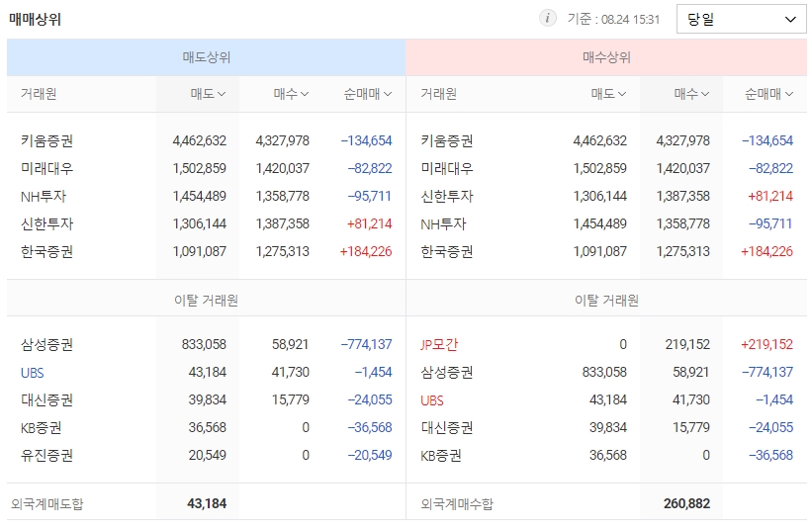The height and width of the screenshot is (529, 812).
Task: Click the right 이탈 거래원 section header
Action: coord(606,301)
